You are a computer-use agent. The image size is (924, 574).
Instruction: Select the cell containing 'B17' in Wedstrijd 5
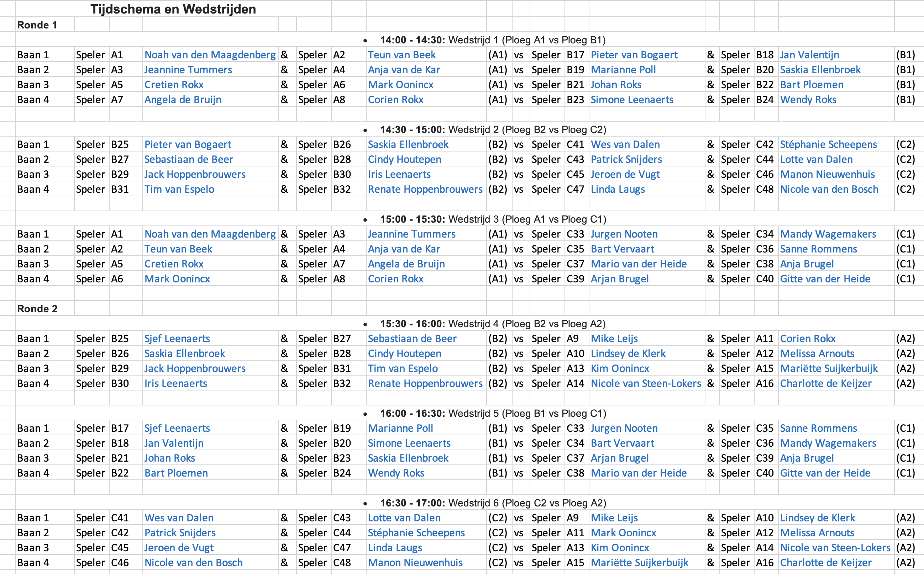point(120,429)
